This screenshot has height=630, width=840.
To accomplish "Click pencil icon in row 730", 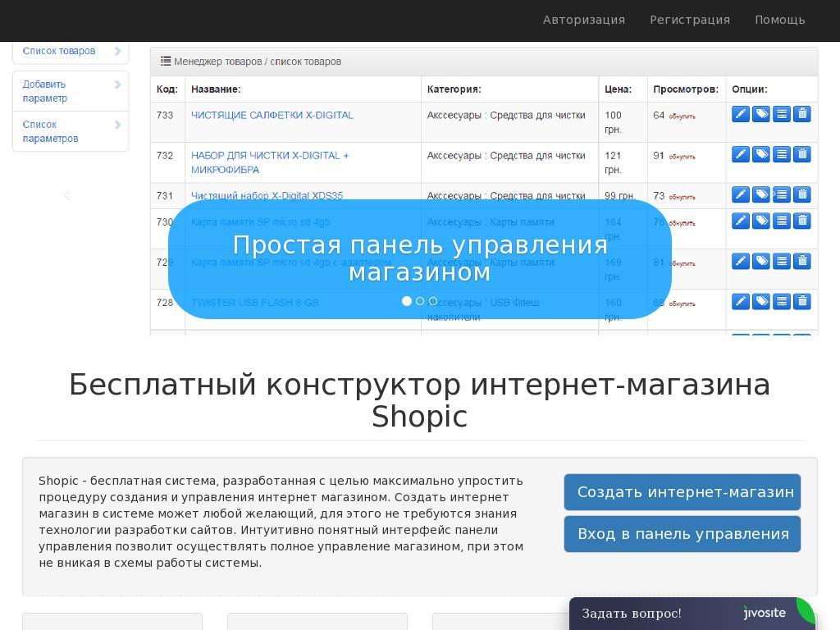I will (741, 221).
